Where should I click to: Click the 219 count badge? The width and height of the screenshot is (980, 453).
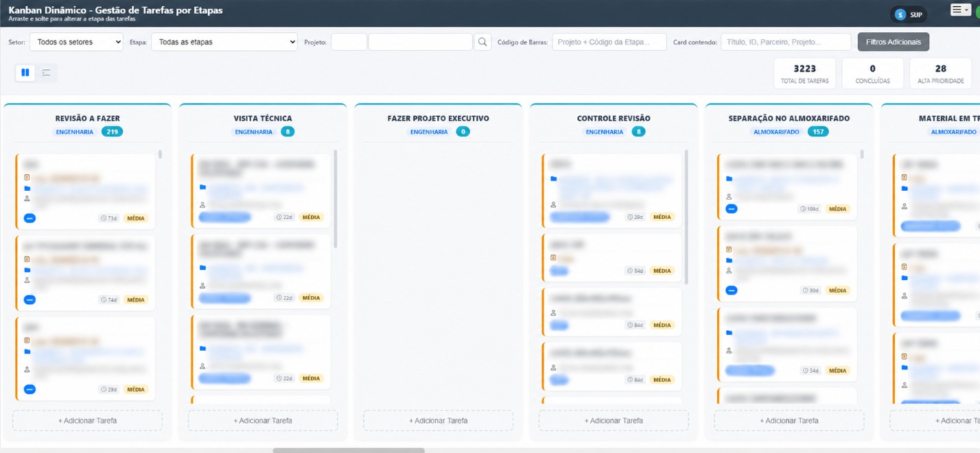(x=112, y=132)
